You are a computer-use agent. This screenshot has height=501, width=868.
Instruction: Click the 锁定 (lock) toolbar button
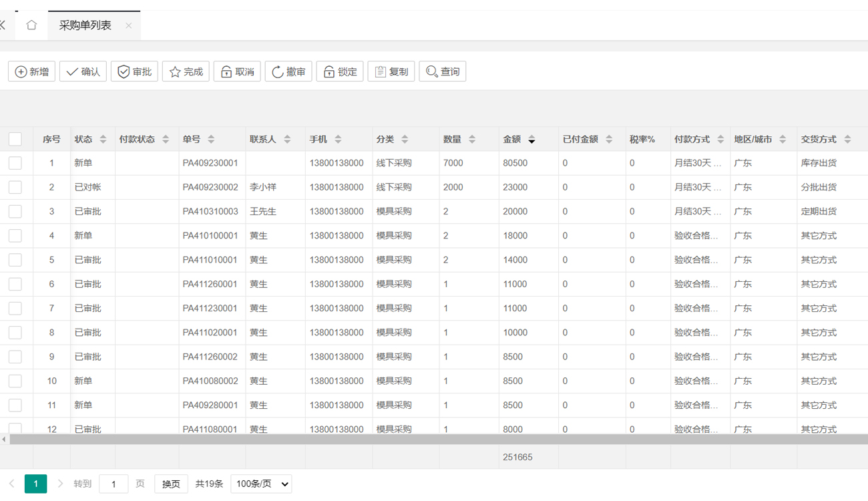coord(340,71)
